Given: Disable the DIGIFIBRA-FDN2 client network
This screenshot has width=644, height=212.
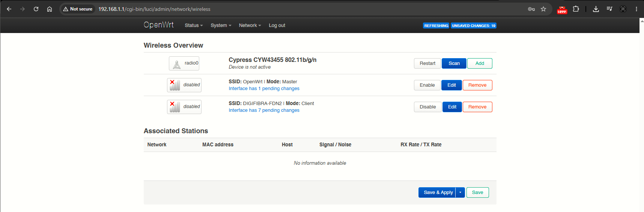Looking at the screenshot, I should pos(428,107).
